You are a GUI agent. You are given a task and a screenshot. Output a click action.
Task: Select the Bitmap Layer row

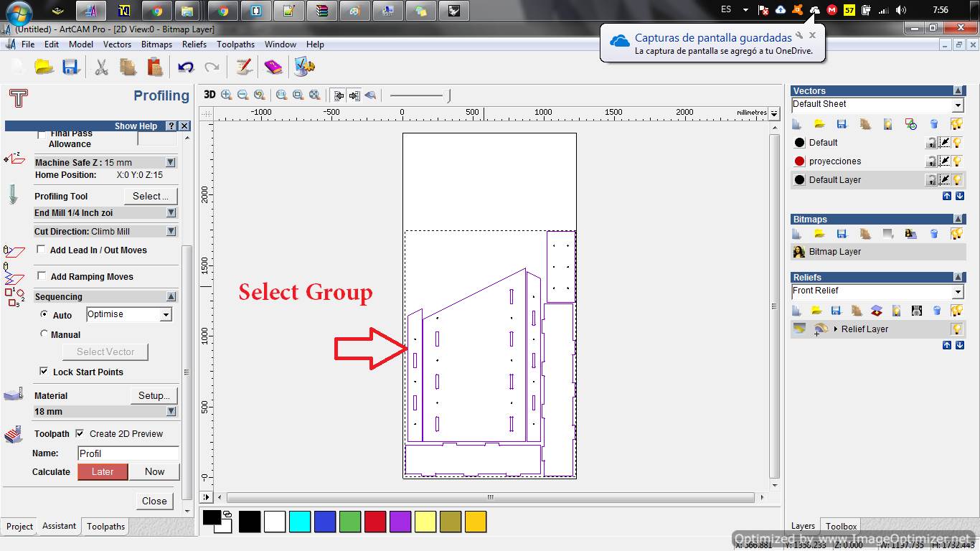pos(878,252)
